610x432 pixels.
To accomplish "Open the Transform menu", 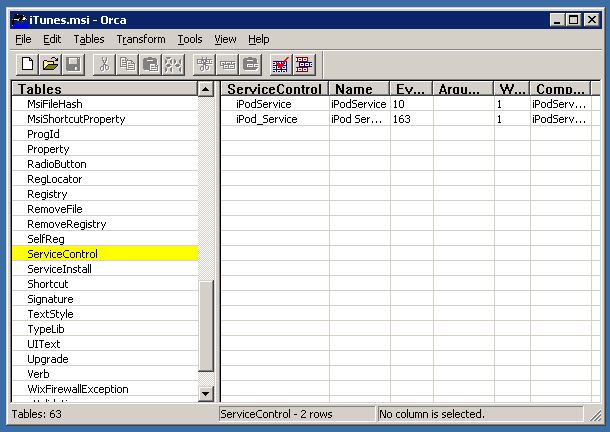I will click(x=141, y=39).
